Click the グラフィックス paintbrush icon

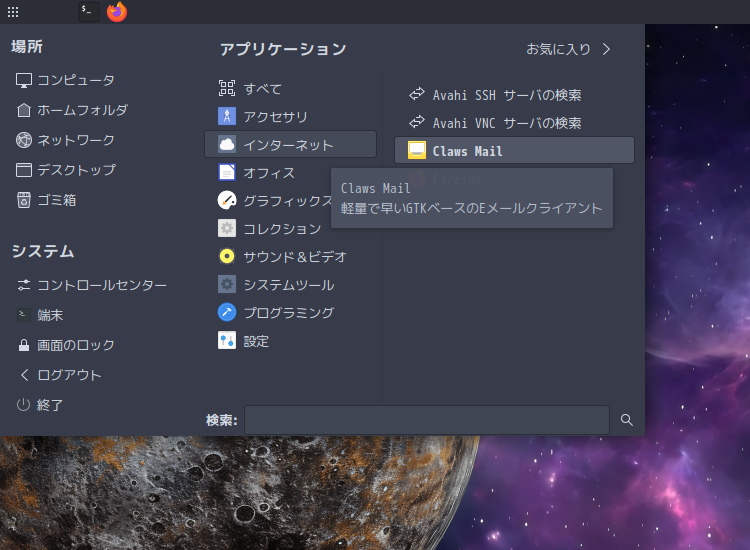[227, 200]
